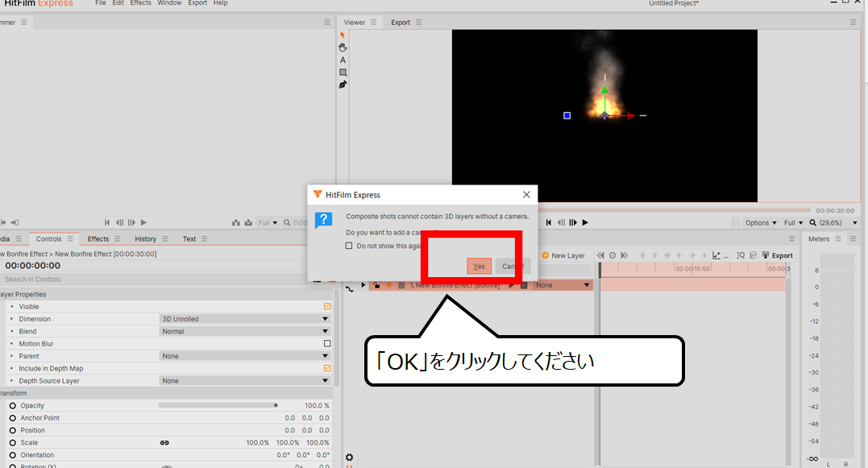The image size is (868, 468).
Task: Open the Window menu
Action: click(x=169, y=2)
